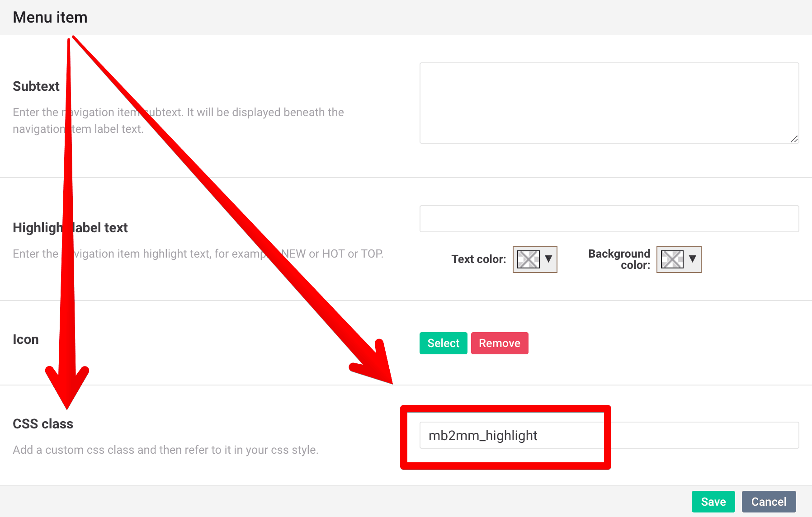Grab the textarea resize handle corner
This screenshot has height=517, width=812.
pyautogui.click(x=794, y=139)
